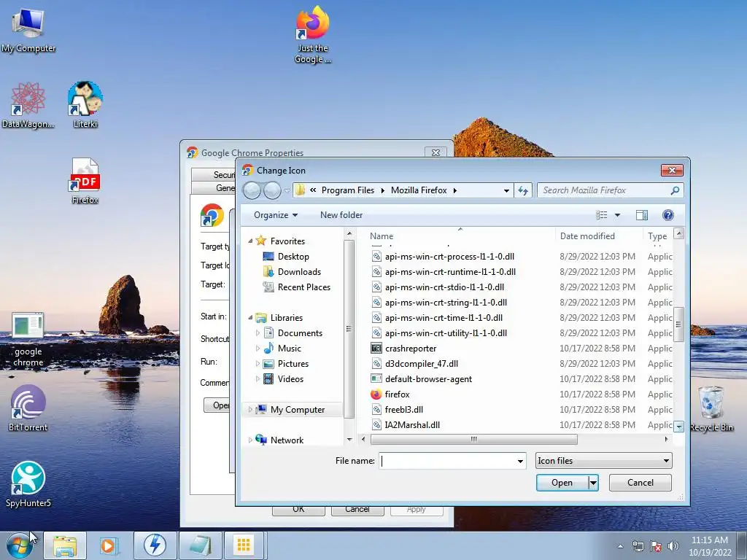Viewport: 747px width, 560px height.
Task: Open the address bar history dropdown
Action: 506,190
